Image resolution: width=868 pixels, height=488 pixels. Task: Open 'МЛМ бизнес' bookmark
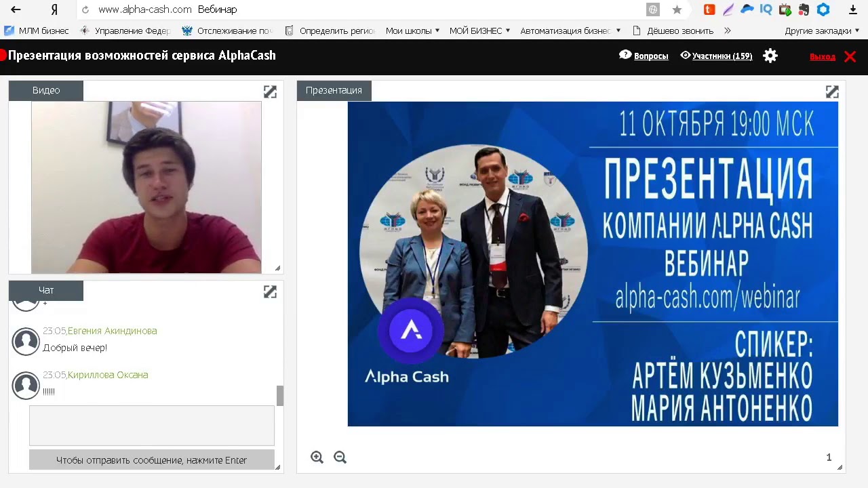click(37, 30)
